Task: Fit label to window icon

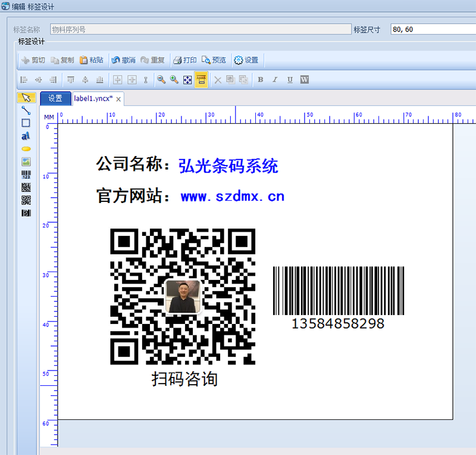Action: click(187, 80)
